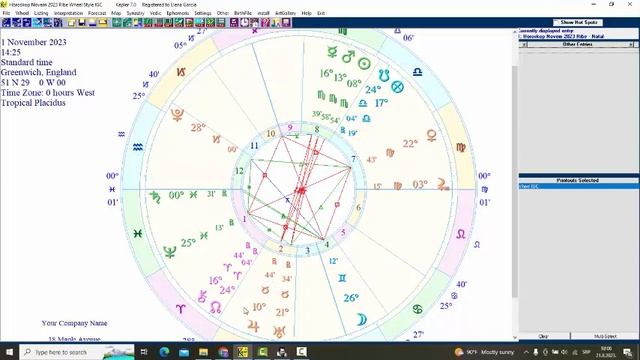This screenshot has height=360, width=640.
Task: Open the Synastry menu
Action: click(135, 13)
